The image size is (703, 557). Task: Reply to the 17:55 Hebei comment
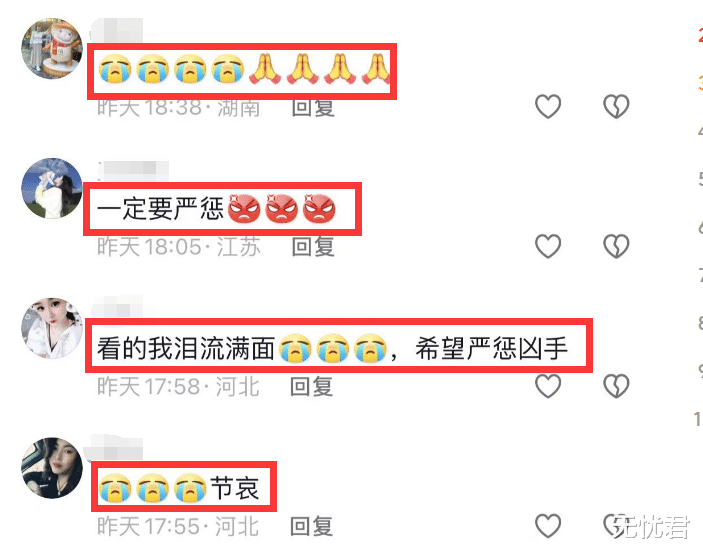click(312, 527)
